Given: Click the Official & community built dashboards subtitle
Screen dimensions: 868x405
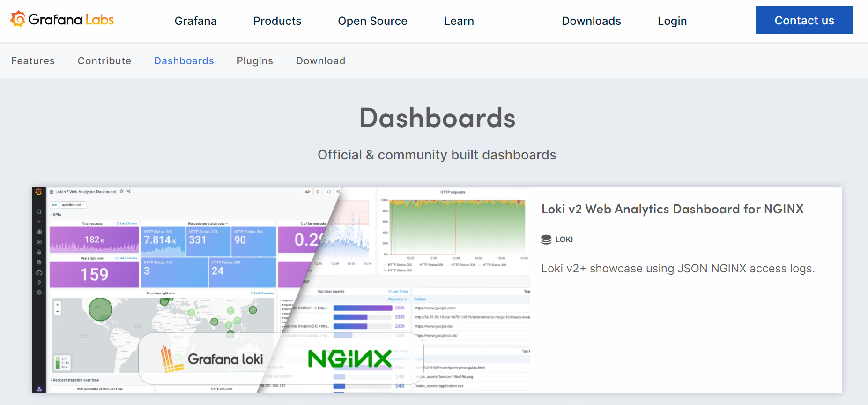Looking at the screenshot, I should point(437,155).
